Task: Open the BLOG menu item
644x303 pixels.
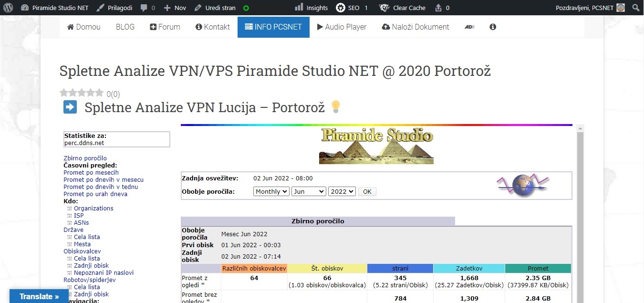Action: point(125,27)
